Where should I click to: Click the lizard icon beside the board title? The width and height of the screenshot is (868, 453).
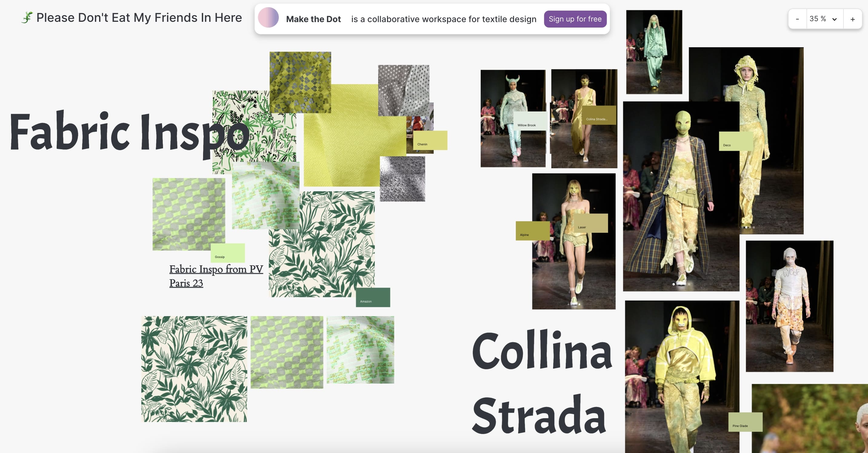click(27, 18)
